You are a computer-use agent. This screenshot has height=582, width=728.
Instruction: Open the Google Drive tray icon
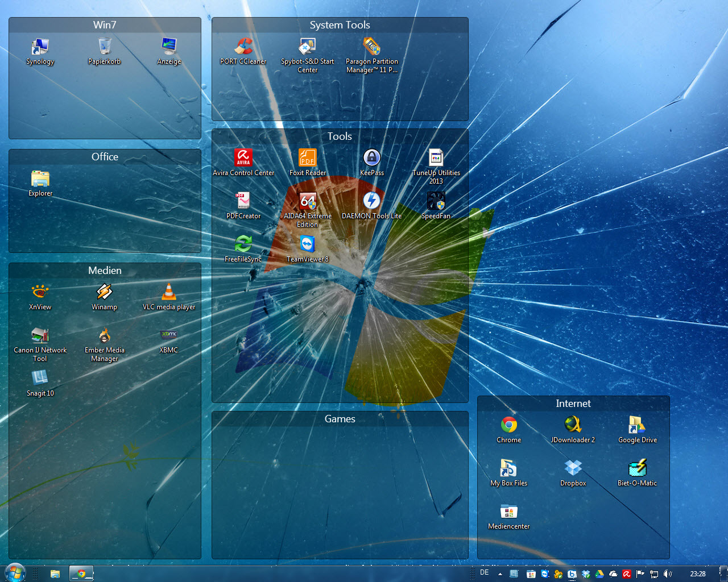[x=599, y=574]
